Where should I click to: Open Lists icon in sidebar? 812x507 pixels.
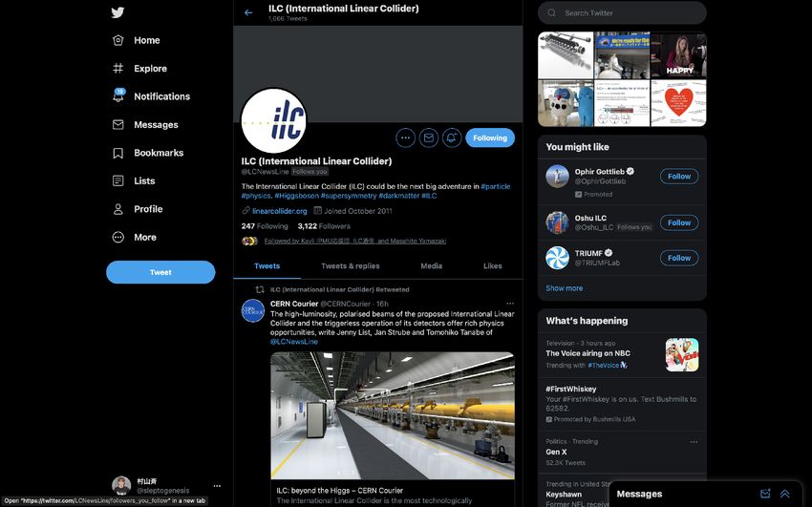point(118,181)
